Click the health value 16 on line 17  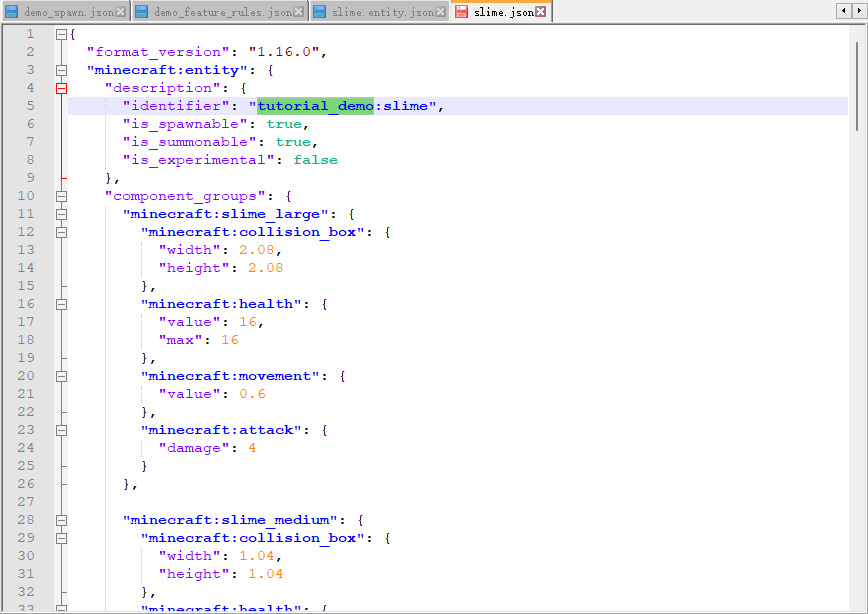[x=248, y=322]
